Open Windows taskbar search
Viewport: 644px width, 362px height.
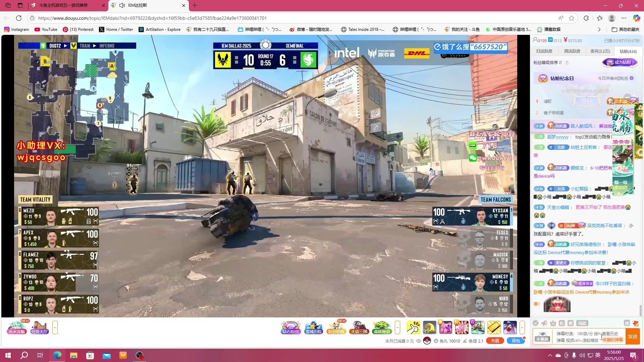coord(24,355)
